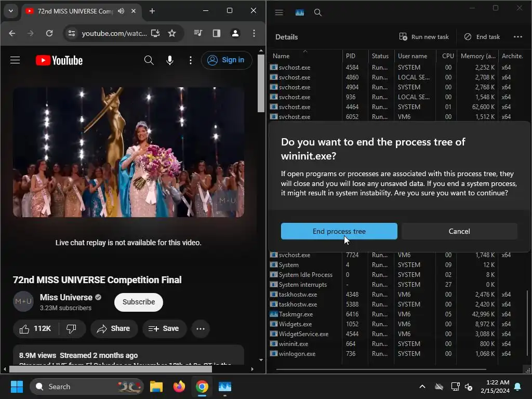532x399 pixels.
Task: Open the Miss Universe channel avatar
Action: pyautogui.click(x=23, y=301)
